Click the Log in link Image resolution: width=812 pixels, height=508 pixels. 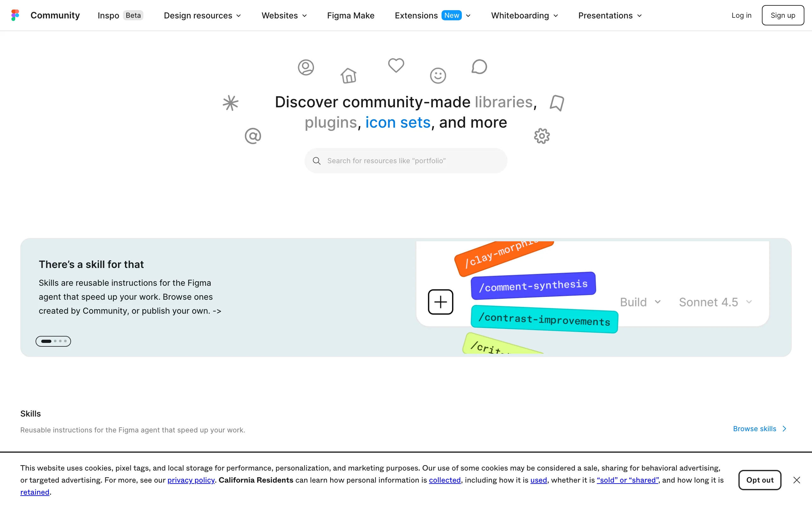click(742, 16)
